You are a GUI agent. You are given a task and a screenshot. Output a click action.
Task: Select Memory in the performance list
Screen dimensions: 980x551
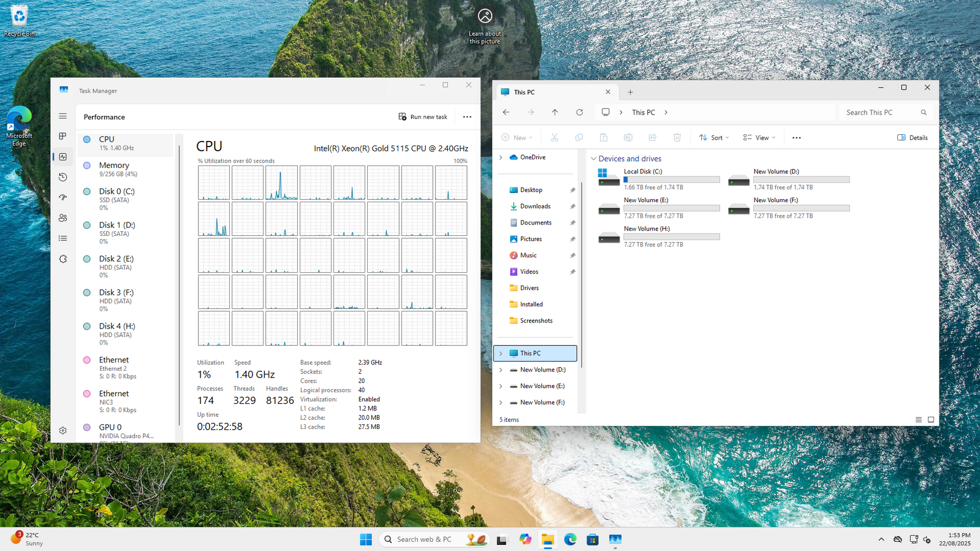tap(126, 169)
